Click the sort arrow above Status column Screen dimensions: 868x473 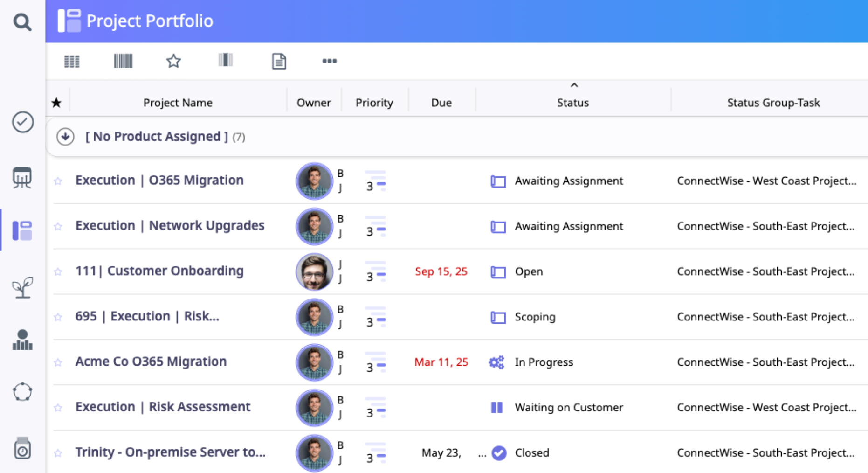click(x=574, y=85)
